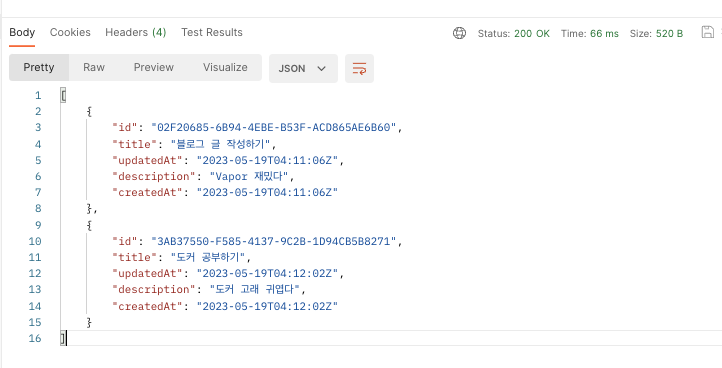Click the "title" key on line 11
Image resolution: width=722 pixels, height=368 pixels.
tap(134, 257)
